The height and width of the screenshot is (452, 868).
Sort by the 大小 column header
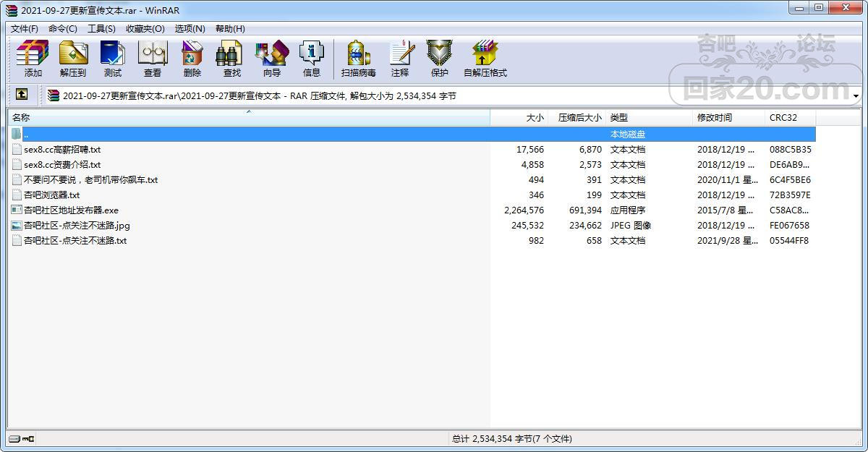click(519, 117)
